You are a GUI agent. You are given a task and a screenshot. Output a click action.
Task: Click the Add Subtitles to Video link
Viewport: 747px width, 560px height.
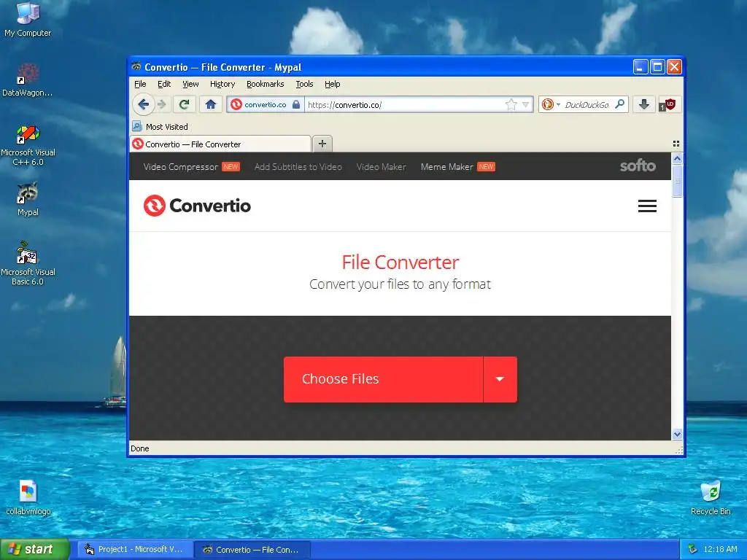tap(298, 167)
